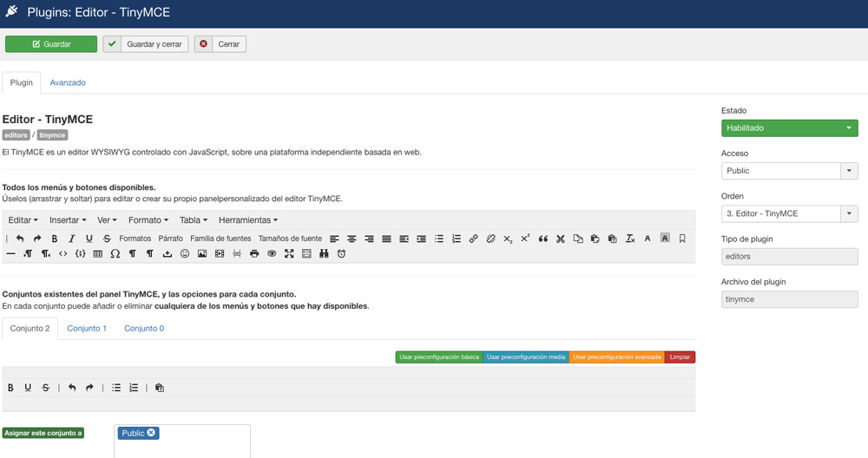
Task: Open the Párrafo dropdown button
Action: point(170,239)
